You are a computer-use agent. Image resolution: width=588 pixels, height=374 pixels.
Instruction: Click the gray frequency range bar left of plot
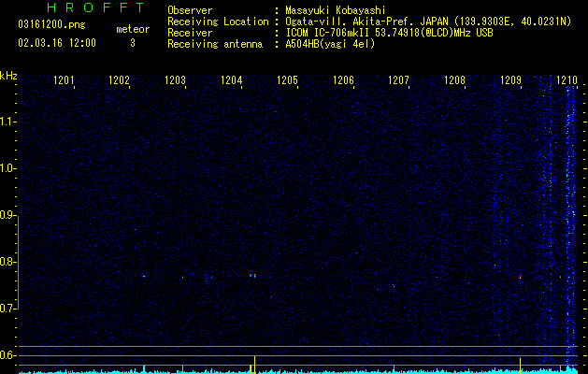coord(19,263)
